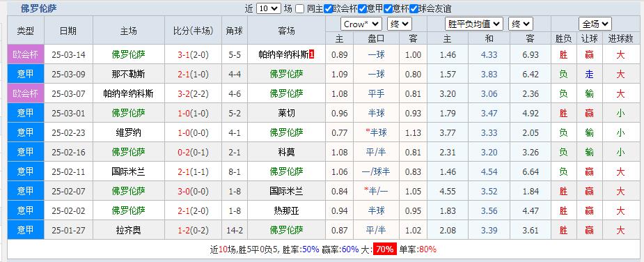This screenshot has width=644, height=262.
Task: Click the 小 goals result on 25-02-16
Action: (x=620, y=152)
